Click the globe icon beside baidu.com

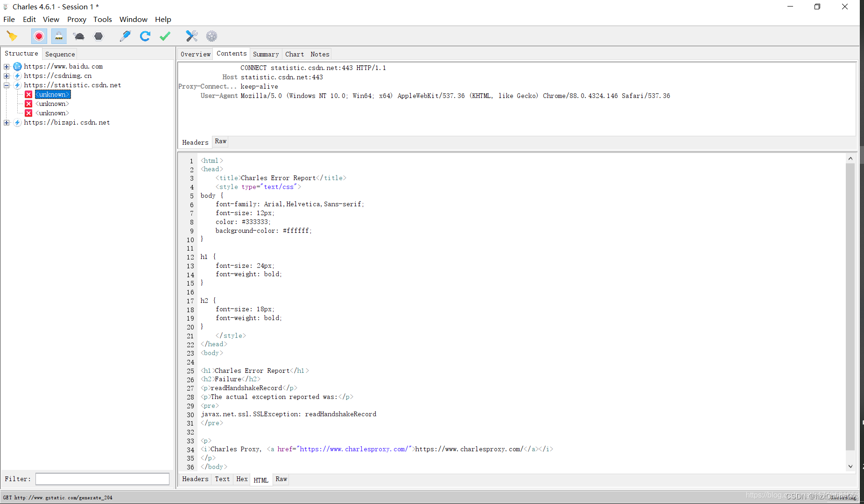[18, 66]
